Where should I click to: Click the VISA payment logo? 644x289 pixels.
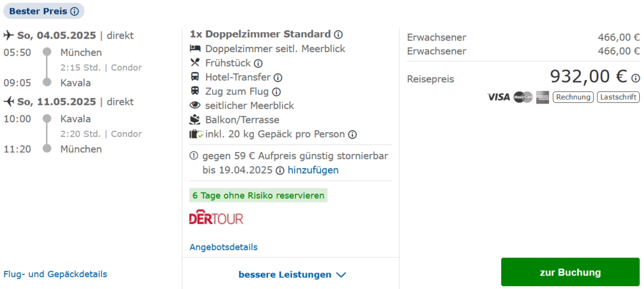[x=498, y=97]
